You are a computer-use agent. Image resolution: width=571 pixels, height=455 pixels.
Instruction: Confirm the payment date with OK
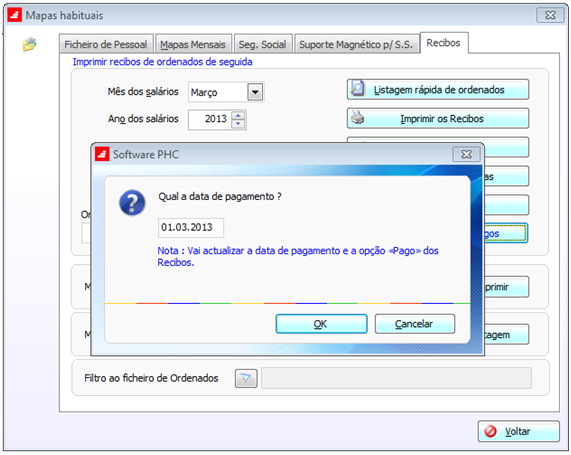321,324
